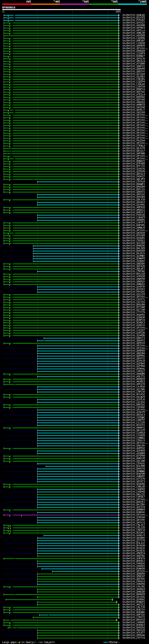Open hit UniRef100_P25387
Screen dimensions: 149x644
click(133, 20)
